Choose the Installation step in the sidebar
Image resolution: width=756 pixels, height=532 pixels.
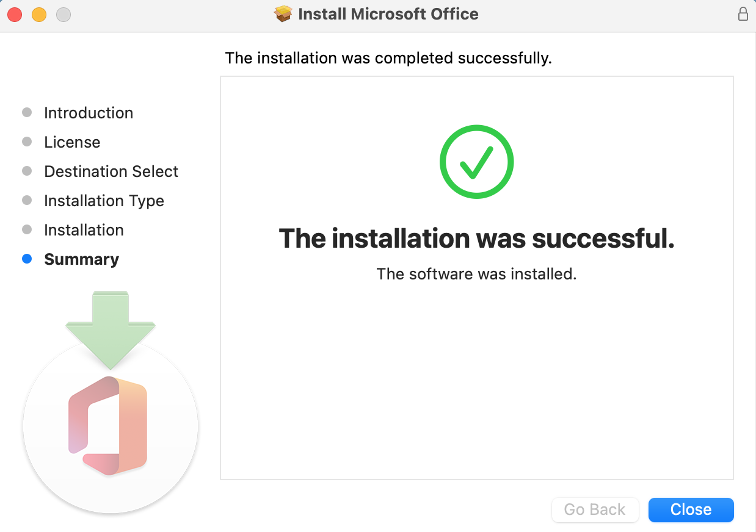tap(84, 230)
